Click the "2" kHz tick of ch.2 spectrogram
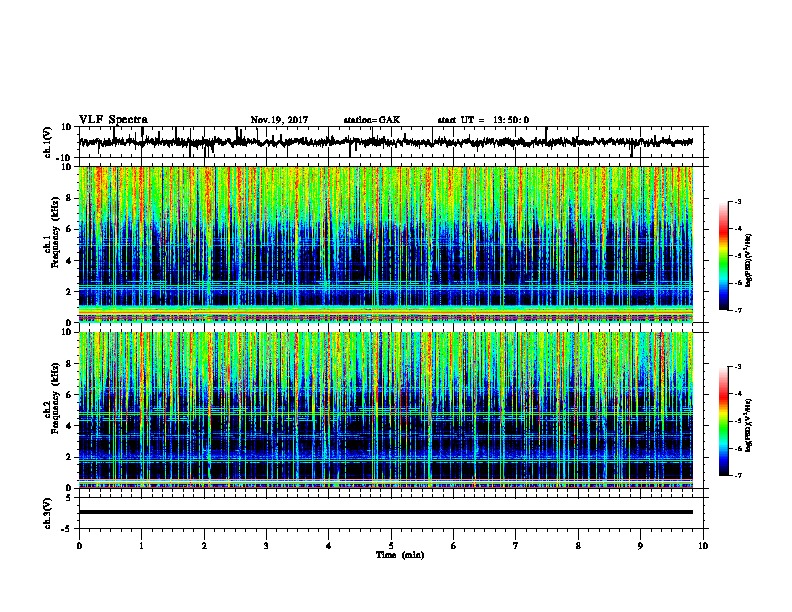Image resolution: width=792 pixels, height=612 pixels. coord(69,457)
